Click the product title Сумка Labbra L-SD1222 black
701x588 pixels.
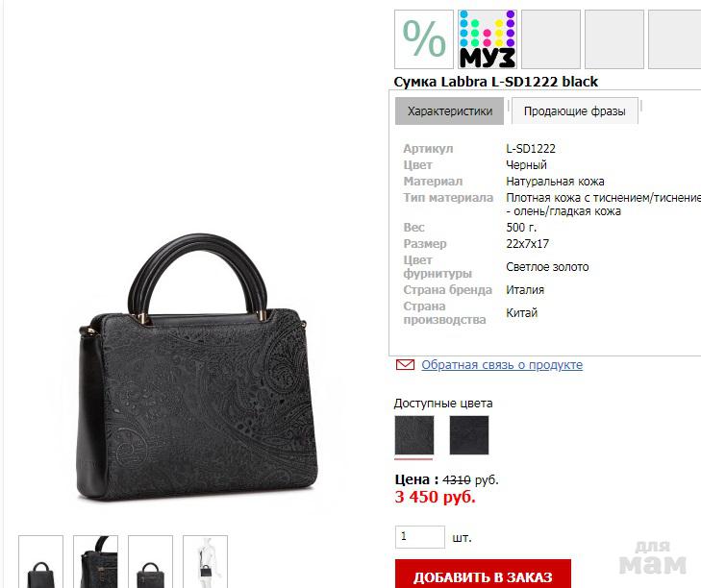coord(496,82)
